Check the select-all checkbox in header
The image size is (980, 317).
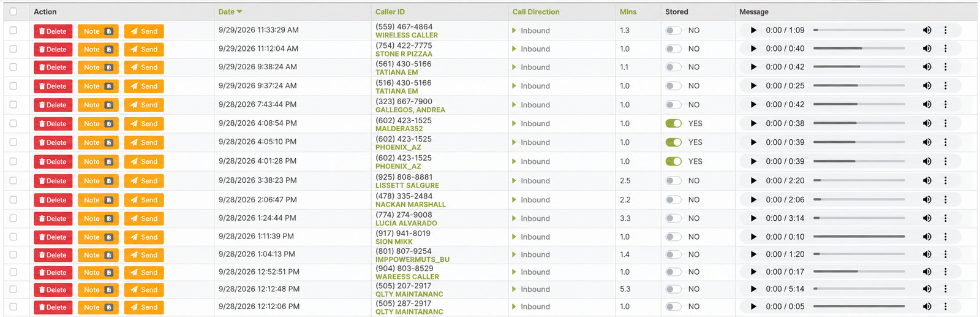pyautogui.click(x=13, y=12)
